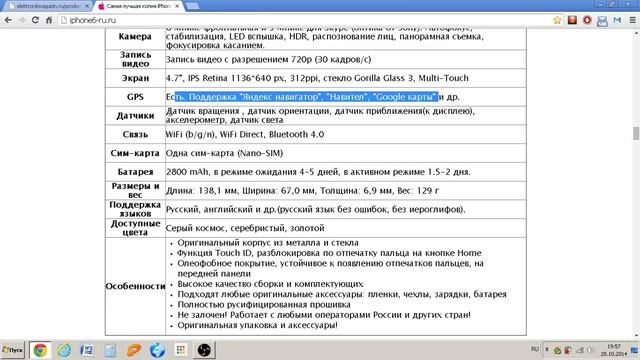This screenshot has width=640, height=360.
Task: Close the elektronikmagazin.ru tab
Action: [x=87, y=6]
